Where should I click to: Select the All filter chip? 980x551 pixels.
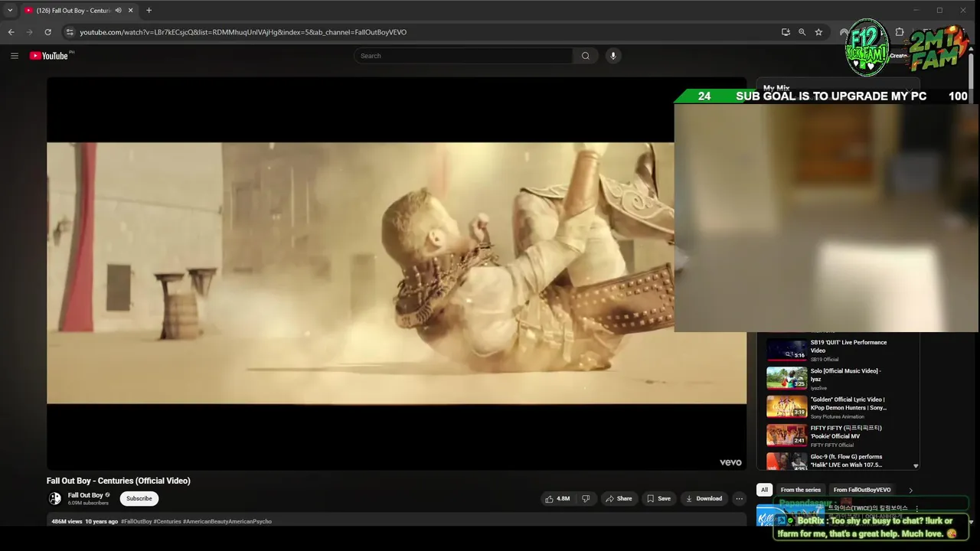(x=764, y=490)
